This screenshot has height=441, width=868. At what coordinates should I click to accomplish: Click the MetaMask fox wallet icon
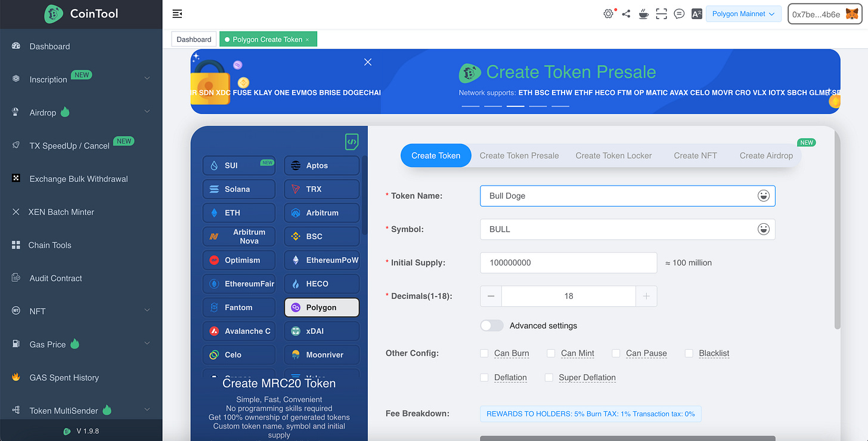click(x=852, y=14)
